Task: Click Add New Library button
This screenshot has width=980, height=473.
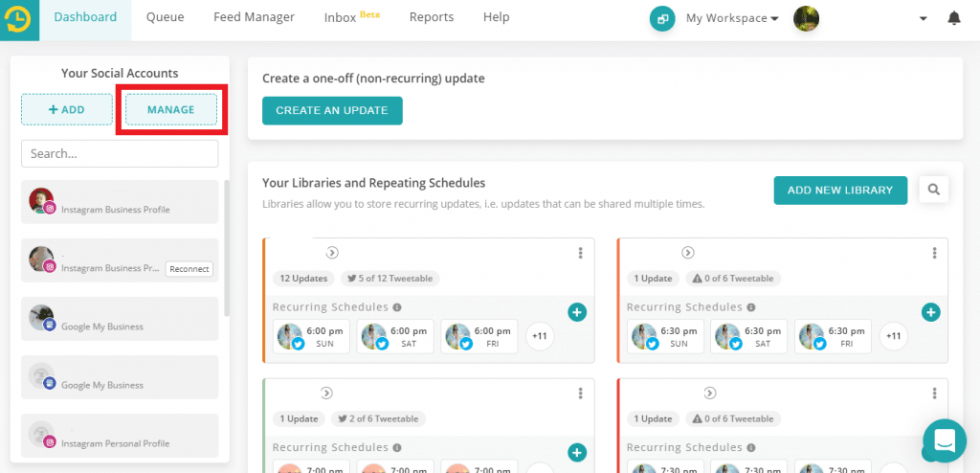Action: [x=840, y=191]
